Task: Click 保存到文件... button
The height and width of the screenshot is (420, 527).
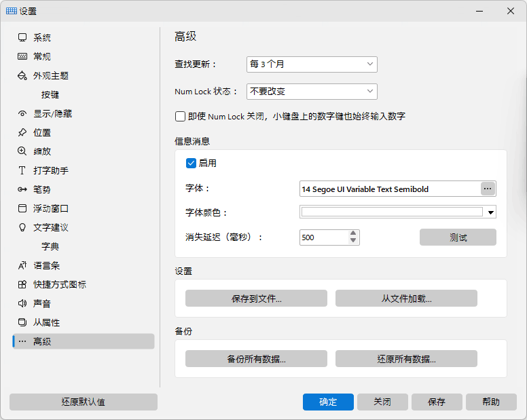Action: [x=256, y=298]
